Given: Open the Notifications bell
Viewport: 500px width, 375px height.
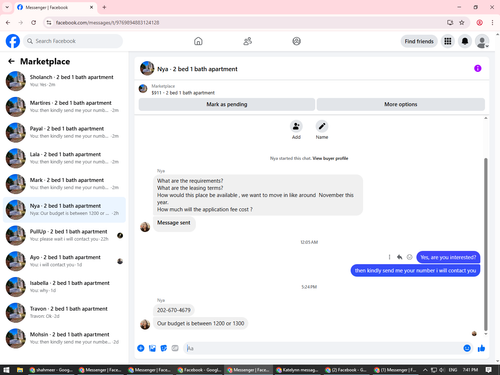Looking at the screenshot, I should click(465, 41).
